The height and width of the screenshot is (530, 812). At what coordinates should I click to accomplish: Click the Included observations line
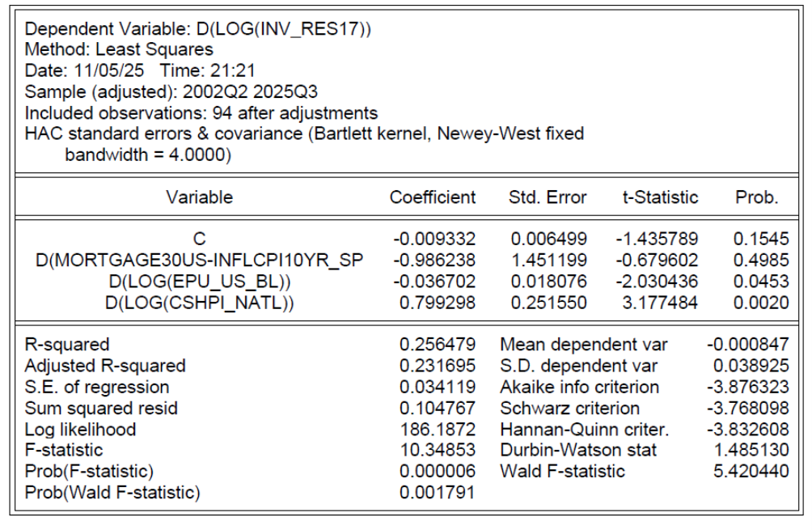coord(202,112)
